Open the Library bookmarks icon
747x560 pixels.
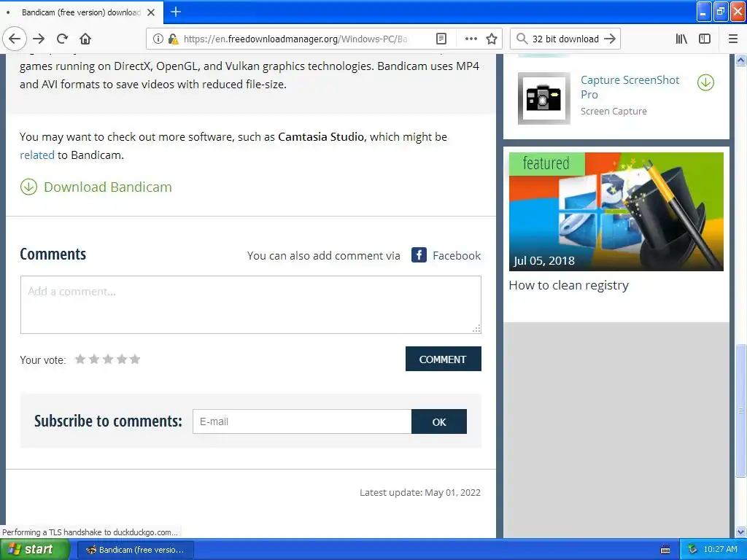[x=681, y=39]
